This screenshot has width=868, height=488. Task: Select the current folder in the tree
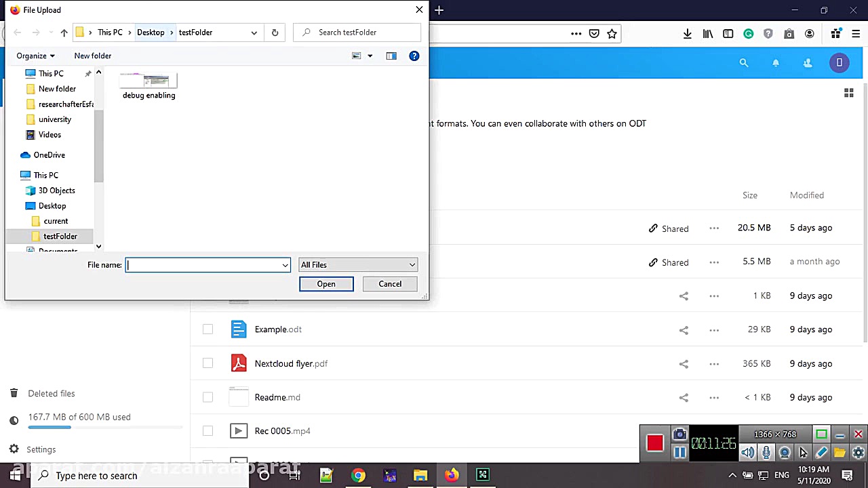pos(56,221)
